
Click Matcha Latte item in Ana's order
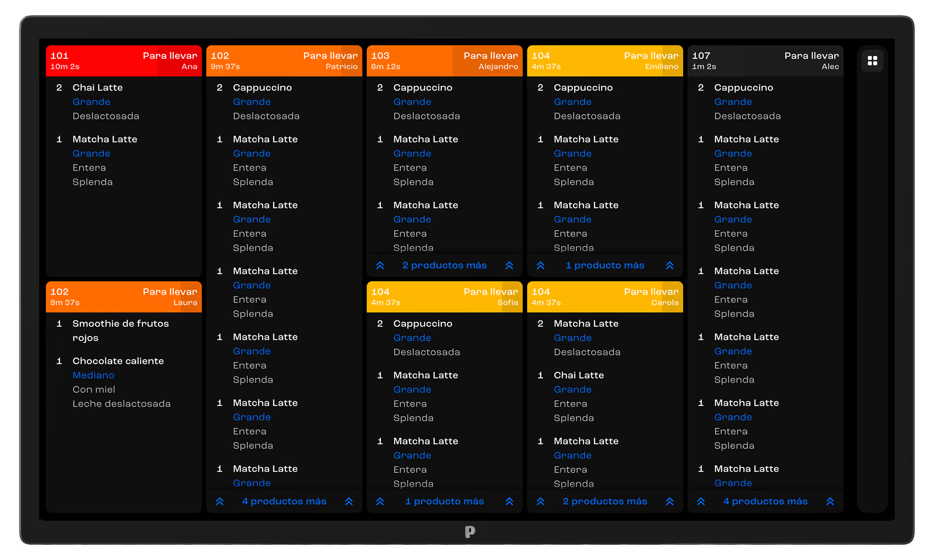point(105,139)
